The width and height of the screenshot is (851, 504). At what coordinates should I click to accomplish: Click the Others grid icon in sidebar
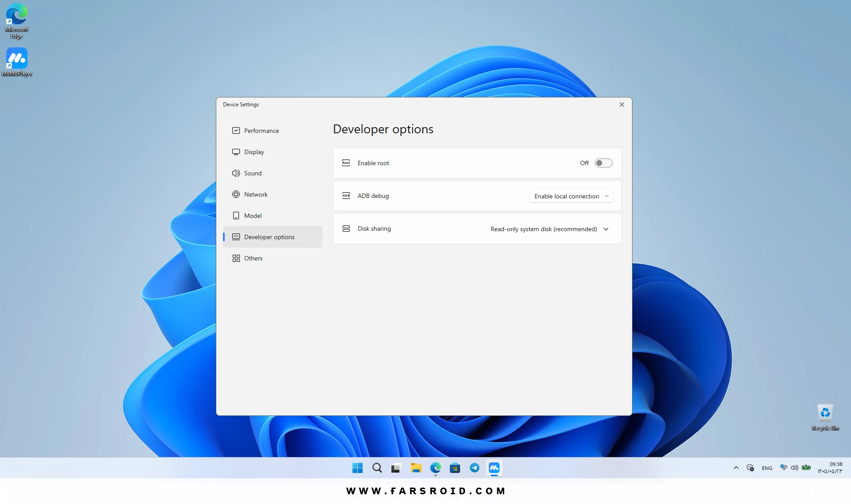(x=236, y=258)
